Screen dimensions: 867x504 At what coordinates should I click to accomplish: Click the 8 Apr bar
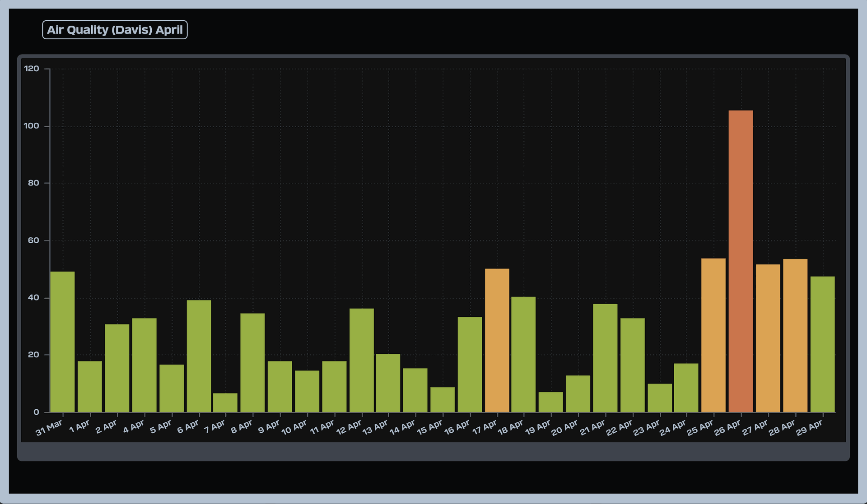(x=252, y=363)
